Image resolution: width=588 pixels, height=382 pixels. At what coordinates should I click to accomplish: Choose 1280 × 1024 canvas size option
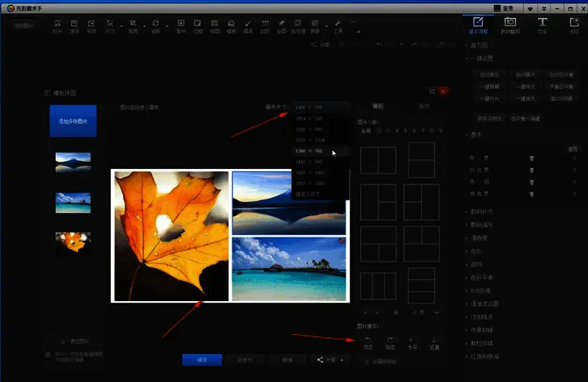point(309,140)
